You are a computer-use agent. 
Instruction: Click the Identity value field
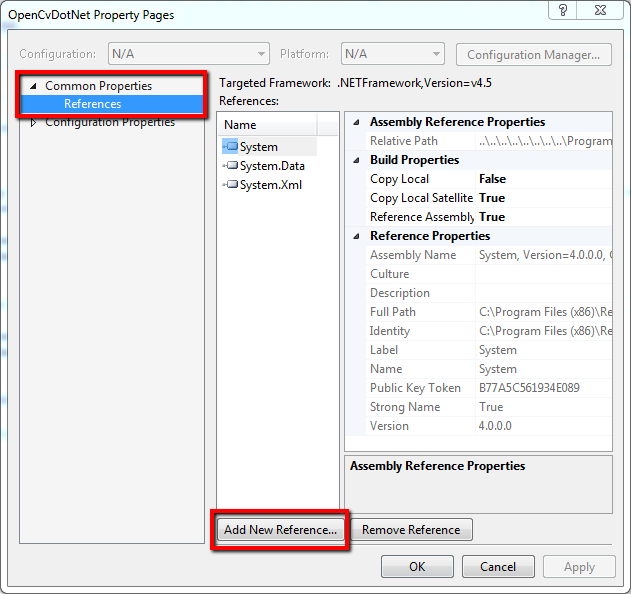pos(544,331)
